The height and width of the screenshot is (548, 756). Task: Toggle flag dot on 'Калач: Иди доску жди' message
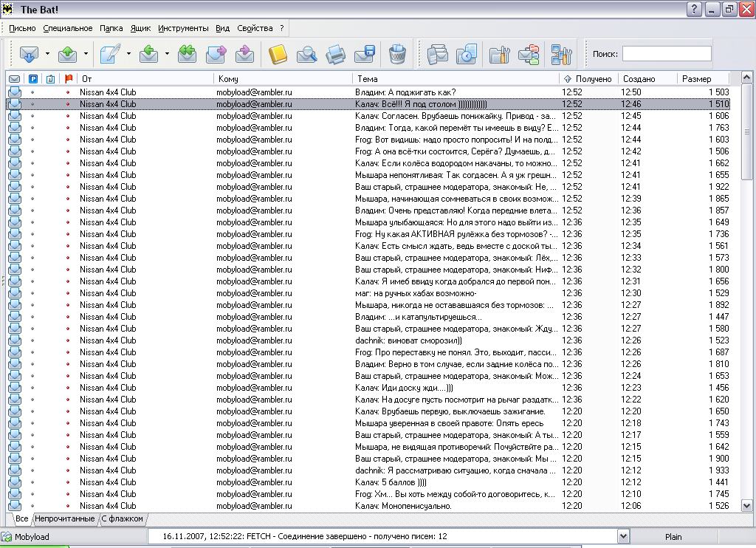pos(68,387)
